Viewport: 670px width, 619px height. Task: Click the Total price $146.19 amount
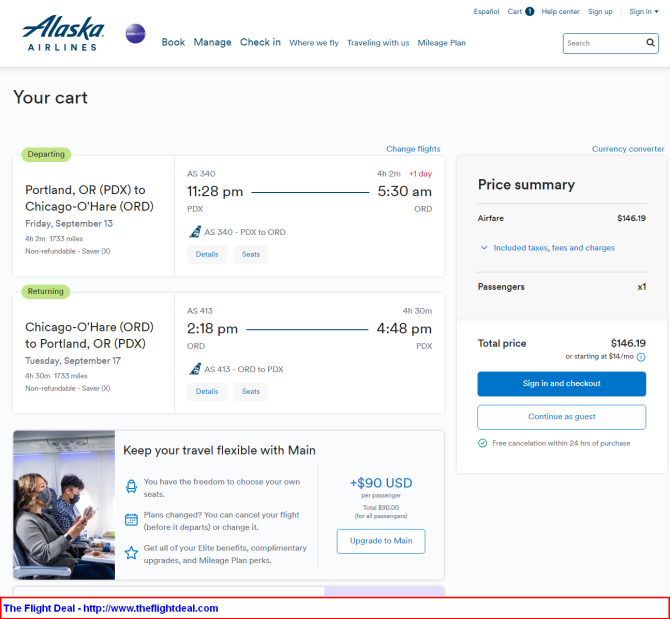coord(628,343)
